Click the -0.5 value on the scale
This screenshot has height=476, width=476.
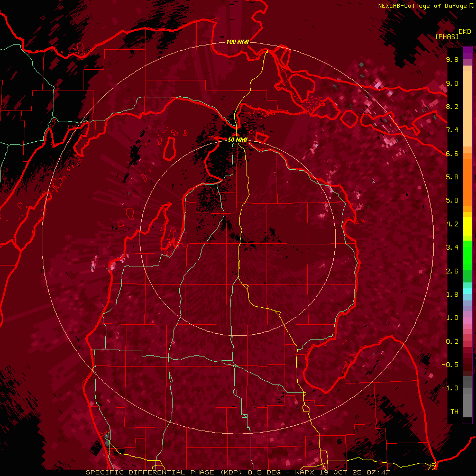point(451,364)
